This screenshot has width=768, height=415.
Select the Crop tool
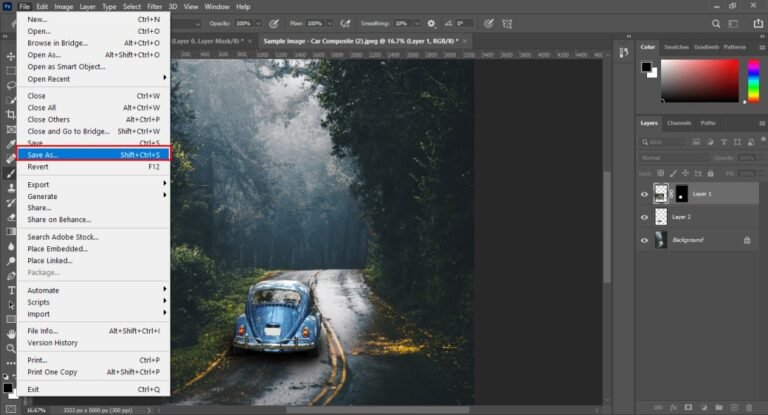tap(11, 115)
